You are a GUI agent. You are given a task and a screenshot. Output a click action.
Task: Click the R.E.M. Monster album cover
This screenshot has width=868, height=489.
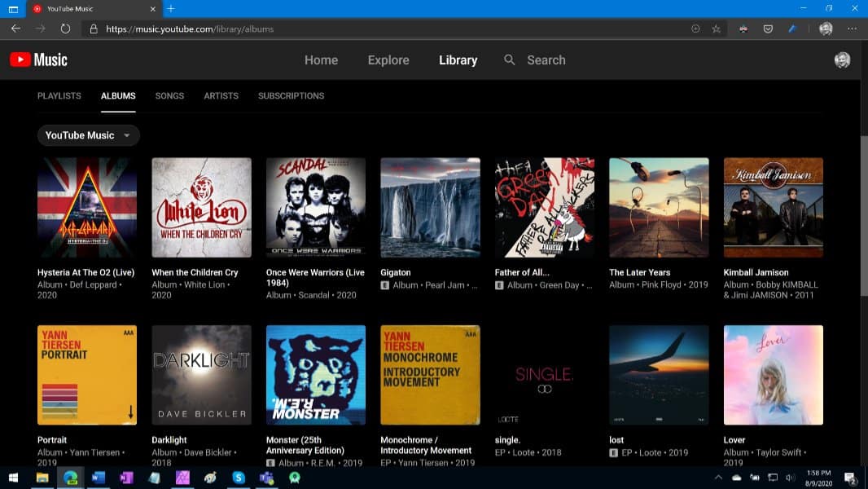pos(316,375)
